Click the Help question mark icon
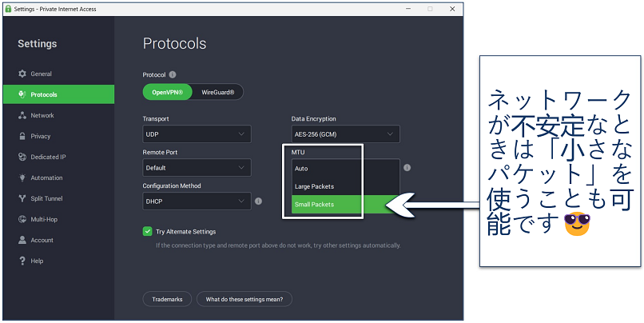 tap(22, 261)
